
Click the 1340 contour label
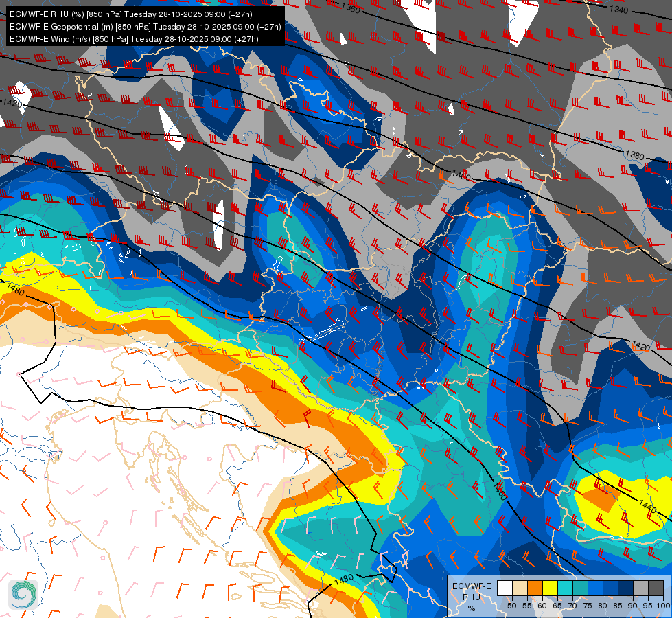point(618,10)
